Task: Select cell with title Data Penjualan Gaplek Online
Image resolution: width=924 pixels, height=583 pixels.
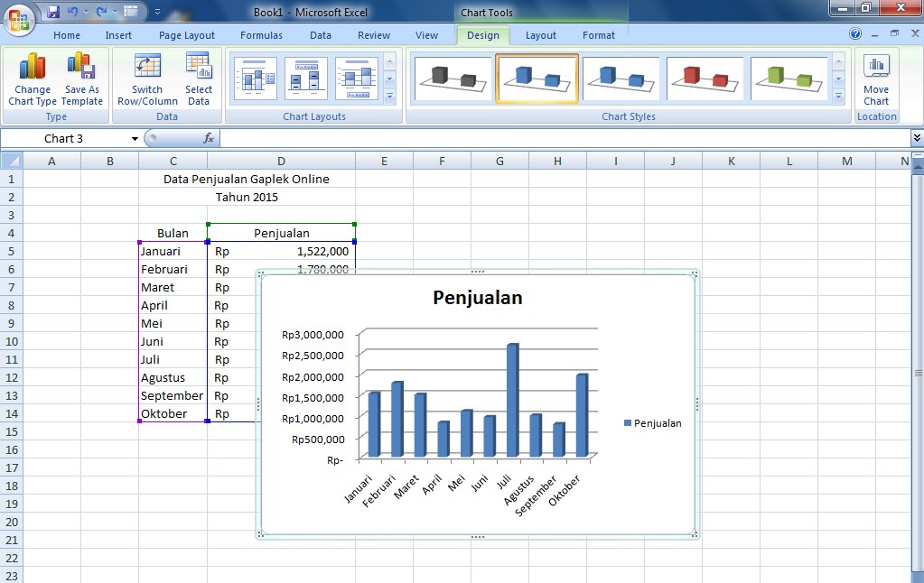Action: pos(247,179)
